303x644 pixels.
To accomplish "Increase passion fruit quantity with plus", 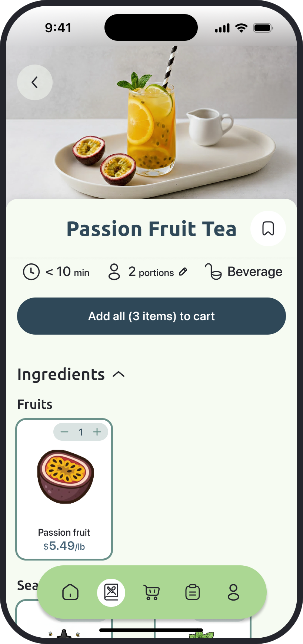I will coord(97,432).
